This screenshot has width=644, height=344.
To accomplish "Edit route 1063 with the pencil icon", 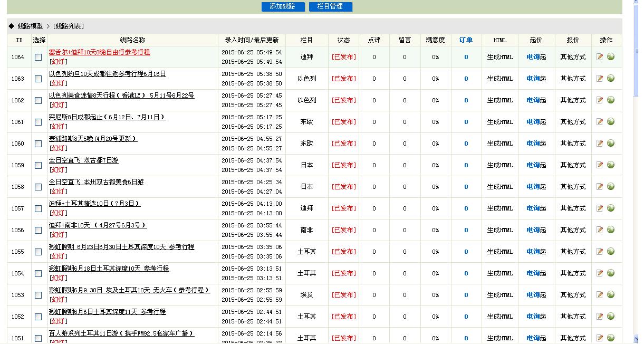I will coord(600,78).
